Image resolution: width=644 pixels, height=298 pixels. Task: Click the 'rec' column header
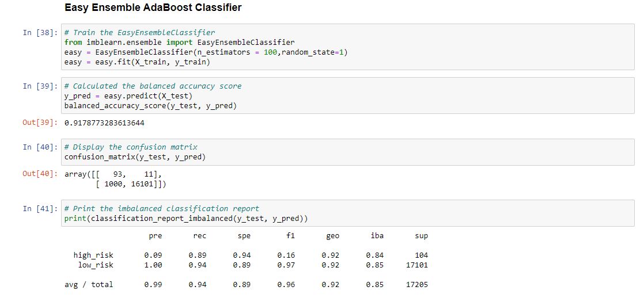(x=200, y=236)
